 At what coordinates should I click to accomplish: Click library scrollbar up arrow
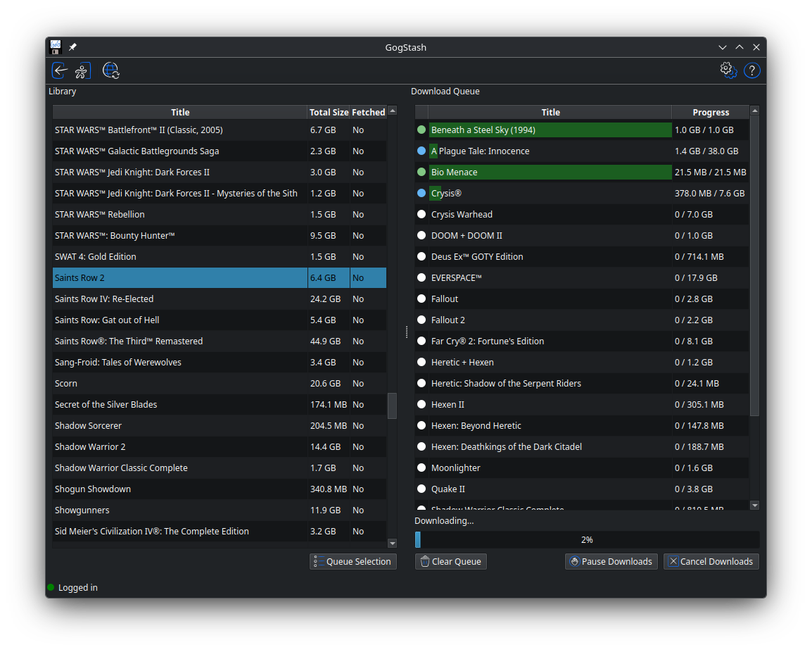[x=392, y=111]
